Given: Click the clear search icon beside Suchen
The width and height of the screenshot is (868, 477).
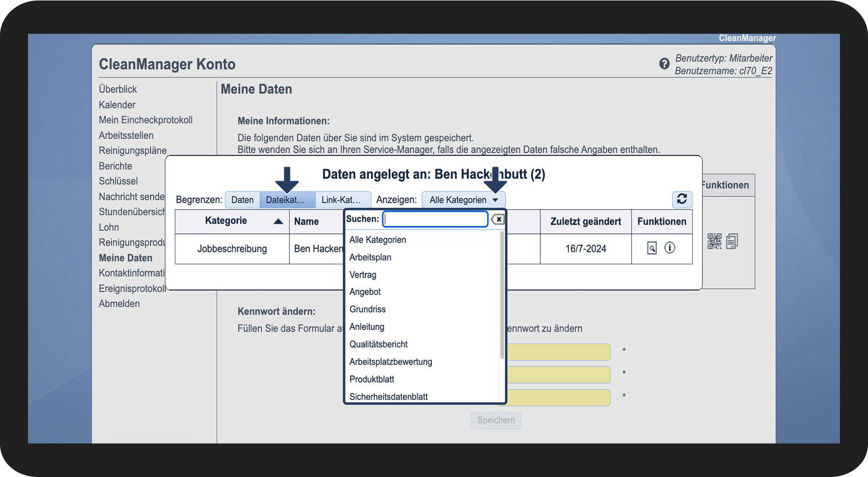Looking at the screenshot, I should tap(498, 219).
